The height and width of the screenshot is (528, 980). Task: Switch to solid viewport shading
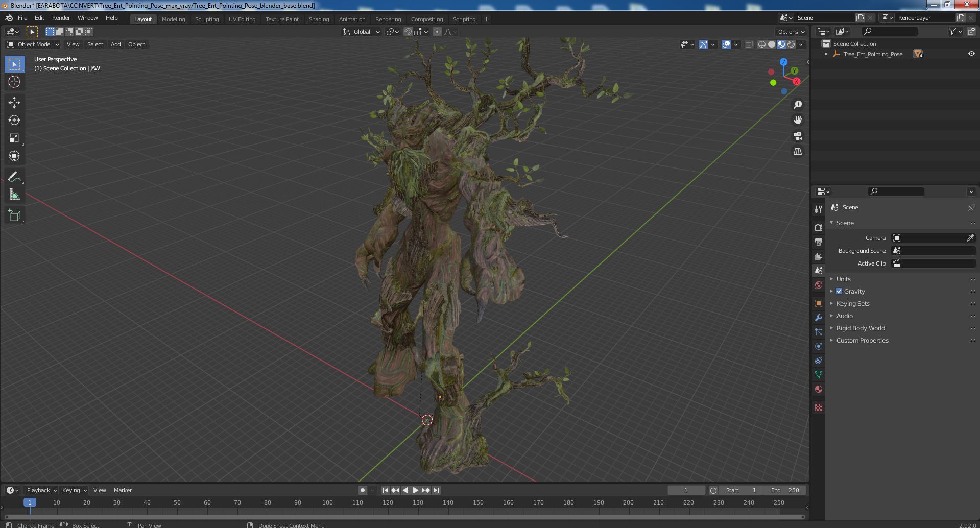(x=772, y=44)
